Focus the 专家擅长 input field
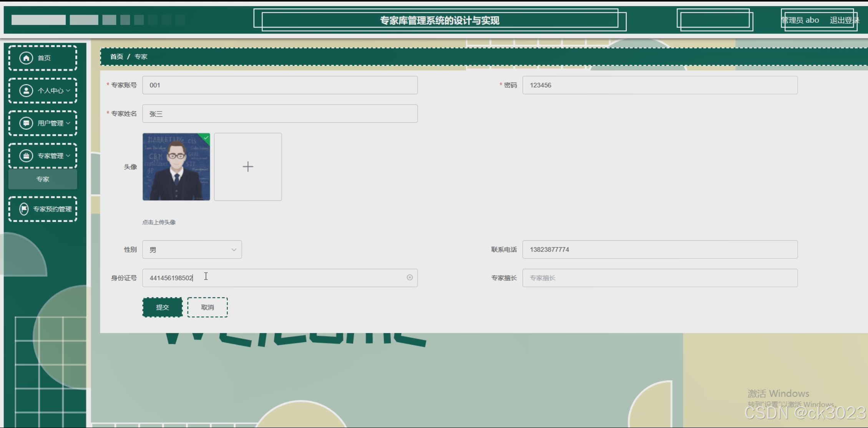This screenshot has width=868, height=428. tap(659, 278)
